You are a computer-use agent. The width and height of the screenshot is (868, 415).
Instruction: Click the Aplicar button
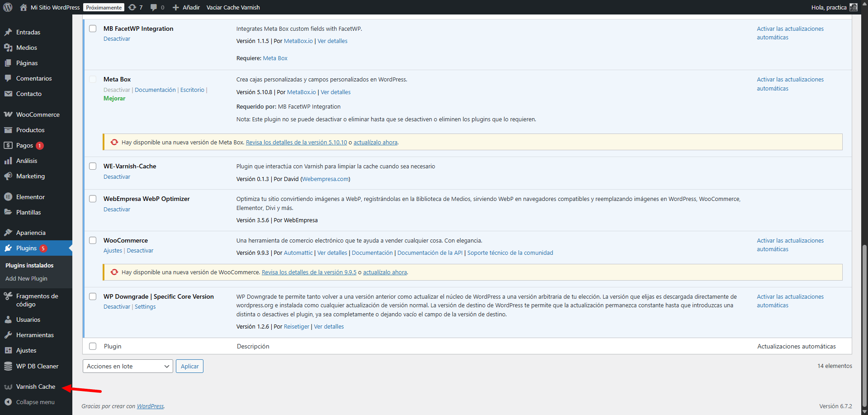pyautogui.click(x=190, y=366)
